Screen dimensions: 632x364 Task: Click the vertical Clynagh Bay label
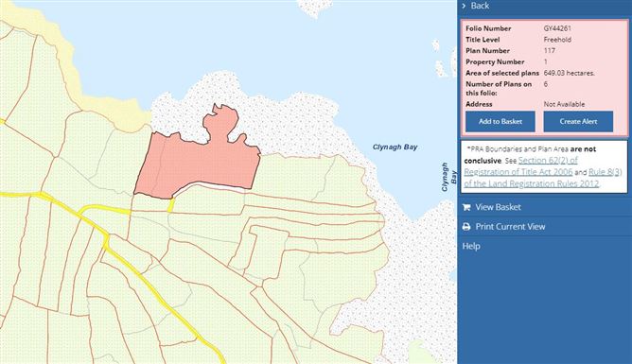(x=448, y=177)
